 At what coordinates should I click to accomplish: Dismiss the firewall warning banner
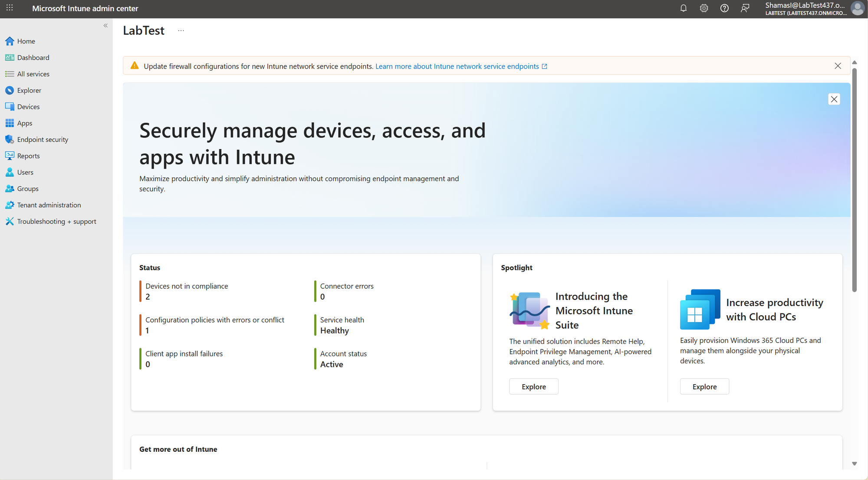(x=838, y=66)
